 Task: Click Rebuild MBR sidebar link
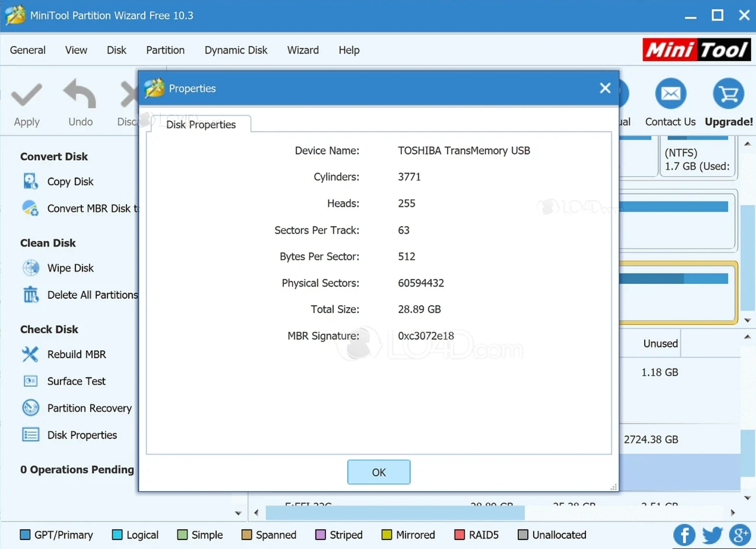tap(77, 354)
